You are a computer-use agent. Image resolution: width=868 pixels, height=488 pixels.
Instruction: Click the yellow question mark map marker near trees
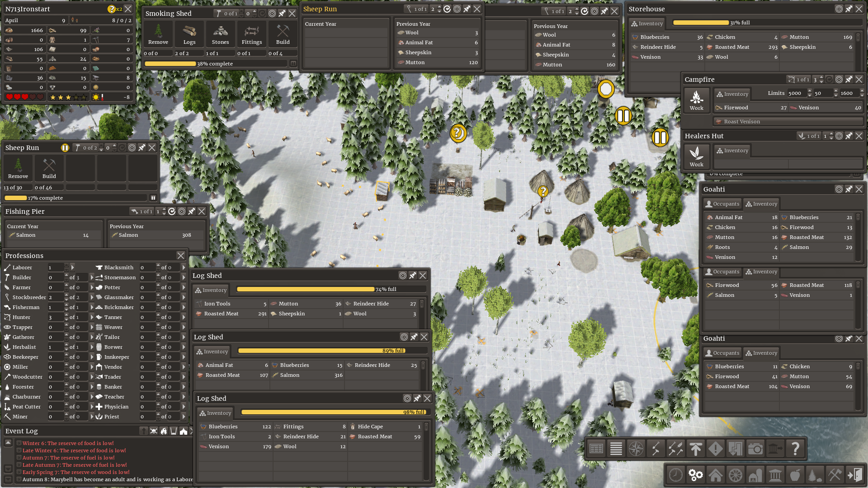click(458, 133)
